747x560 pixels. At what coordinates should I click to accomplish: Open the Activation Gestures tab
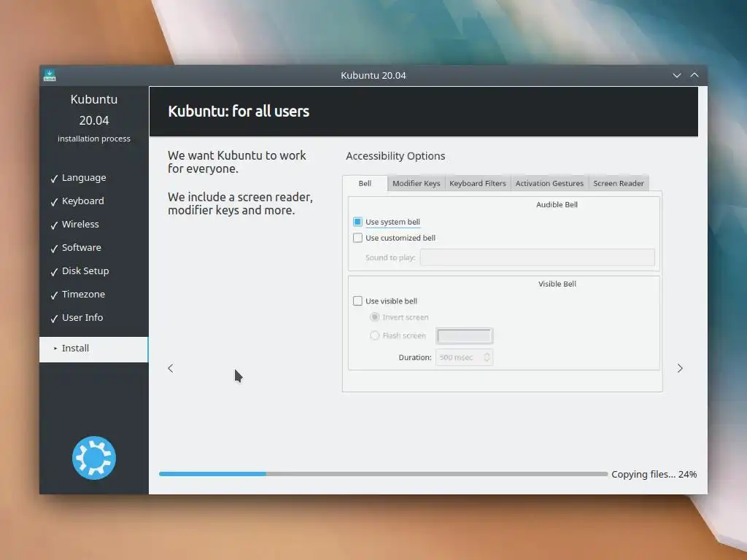click(549, 183)
